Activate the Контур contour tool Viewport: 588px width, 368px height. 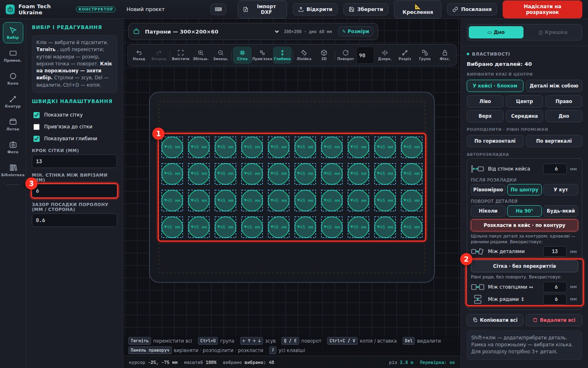[x=13, y=102]
